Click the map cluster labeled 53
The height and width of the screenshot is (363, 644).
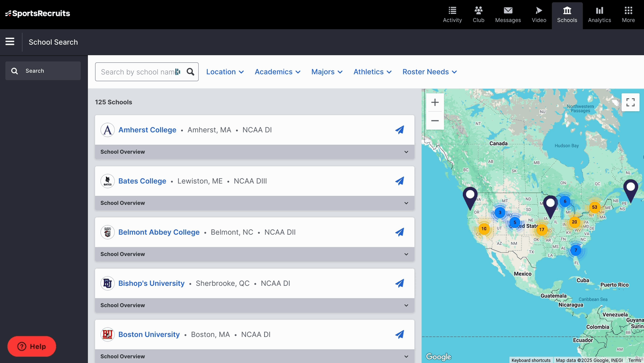coord(595,207)
